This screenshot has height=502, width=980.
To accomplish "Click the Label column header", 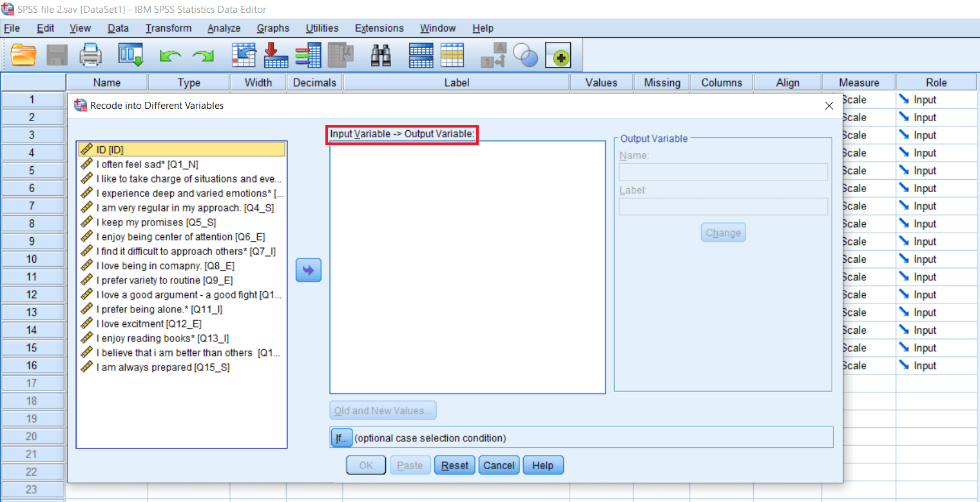I will (x=457, y=82).
